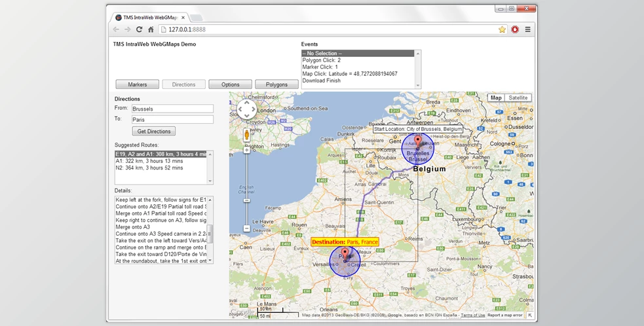
Task: Reload the page with refresh icon
Action: pos(140,29)
